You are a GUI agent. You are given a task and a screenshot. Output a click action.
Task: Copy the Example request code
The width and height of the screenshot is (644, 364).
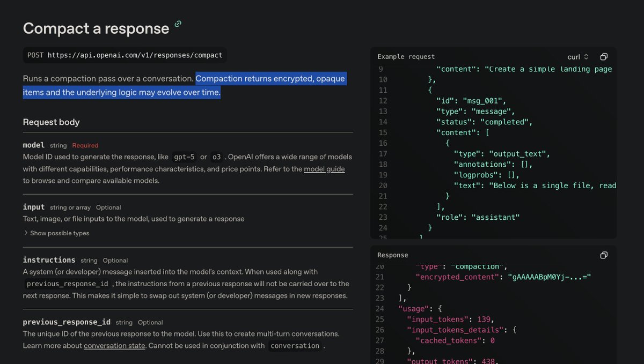pyautogui.click(x=604, y=57)
